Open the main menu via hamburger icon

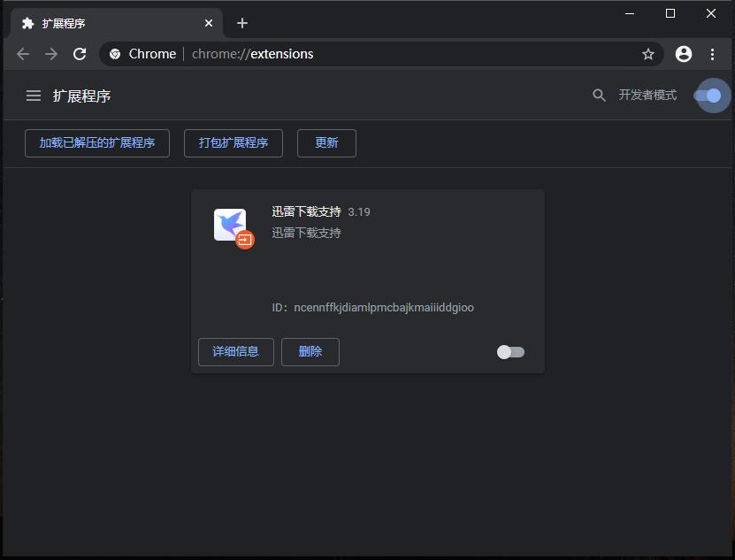33,96
